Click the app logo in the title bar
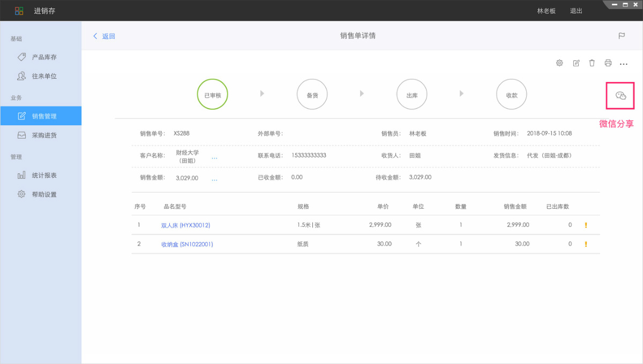This screenshot has height=364, width=643. point(19,10)
